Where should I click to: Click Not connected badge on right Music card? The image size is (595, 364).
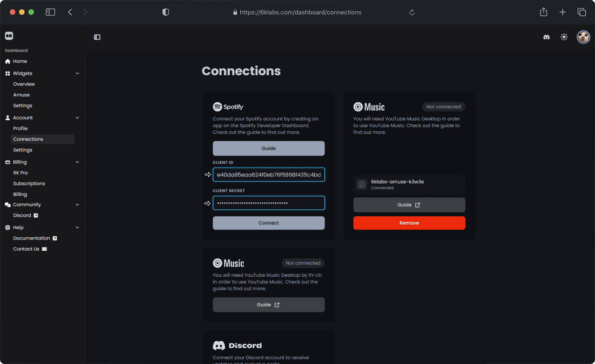443,107
